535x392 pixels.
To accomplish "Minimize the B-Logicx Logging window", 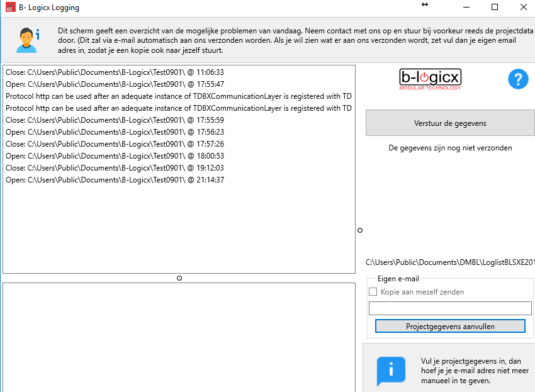I will click(466, 7).
